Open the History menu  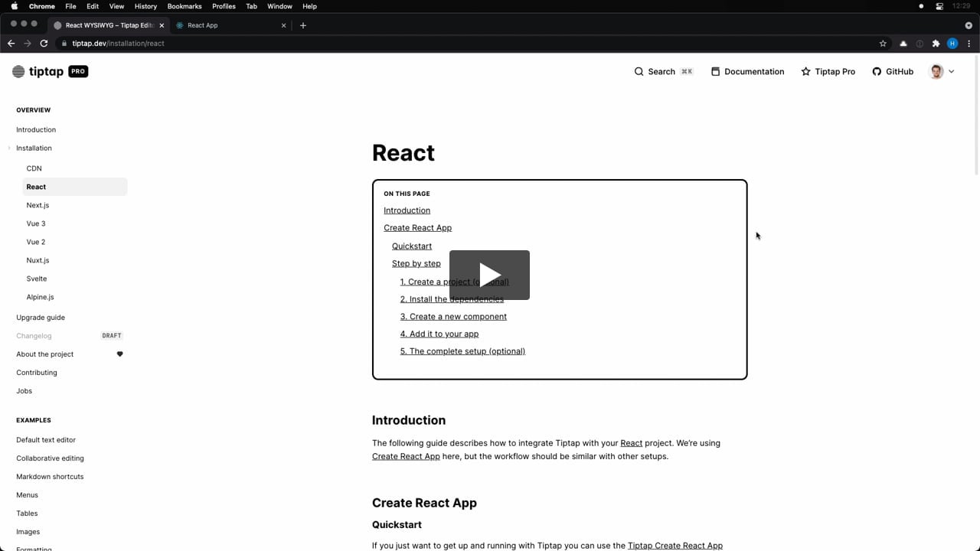coord(145,6)
